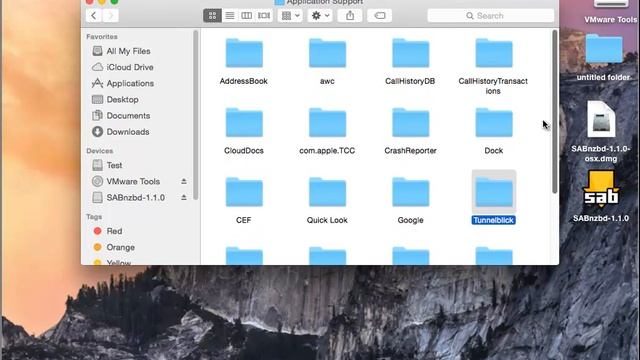Select the Google folder
The width and height of the screenshot is (640, 360).
click(411, 192)
